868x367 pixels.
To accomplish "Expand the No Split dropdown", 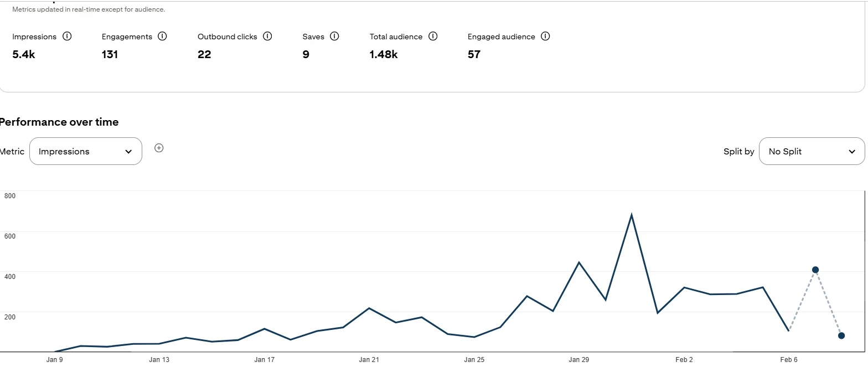I will click(812, 151).
